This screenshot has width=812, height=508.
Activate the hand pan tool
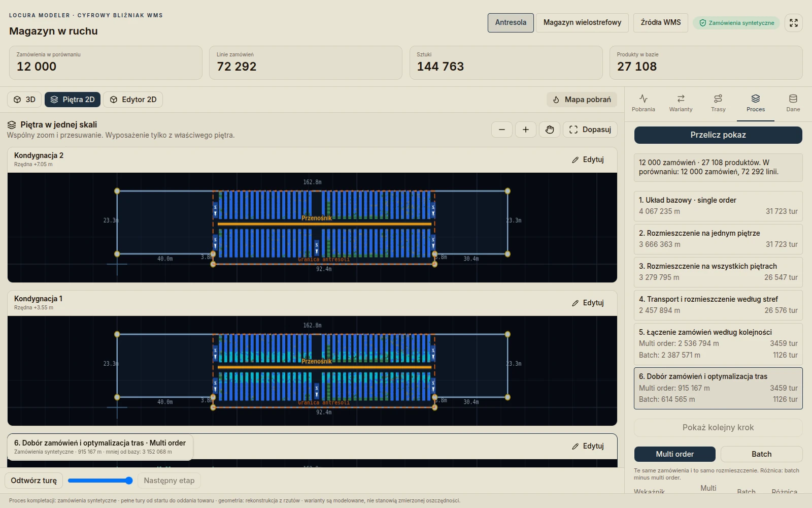550,130
